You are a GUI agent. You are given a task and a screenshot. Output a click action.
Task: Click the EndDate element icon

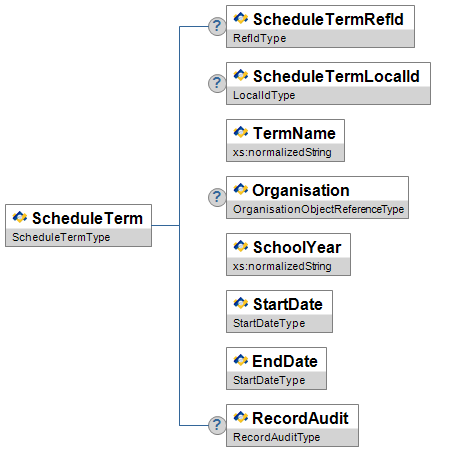[241, 360]
